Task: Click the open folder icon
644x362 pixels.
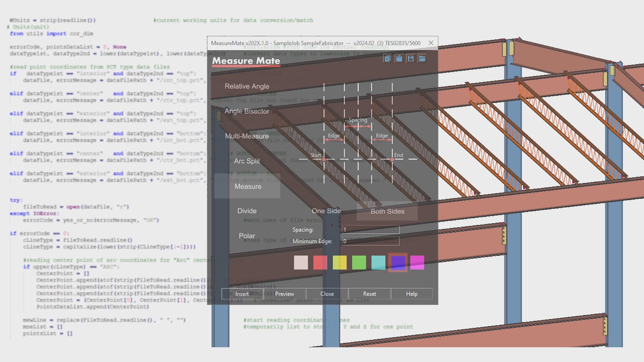Action: (422, 59)
